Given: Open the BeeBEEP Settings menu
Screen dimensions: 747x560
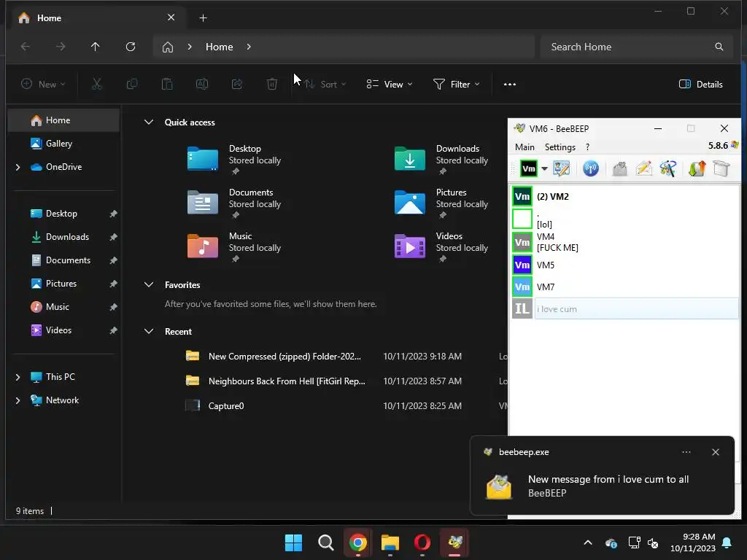Looking at the screenshot, I should coord(560,147).
